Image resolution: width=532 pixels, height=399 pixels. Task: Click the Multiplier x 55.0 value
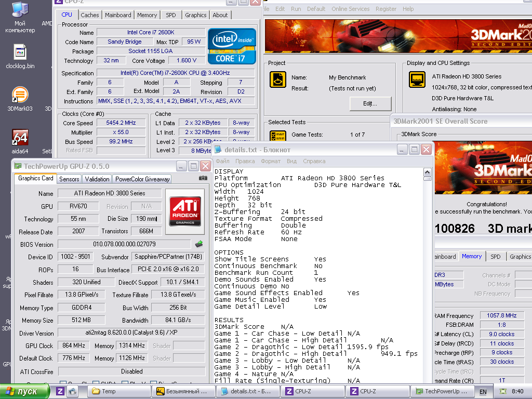[x=121, y=132]
